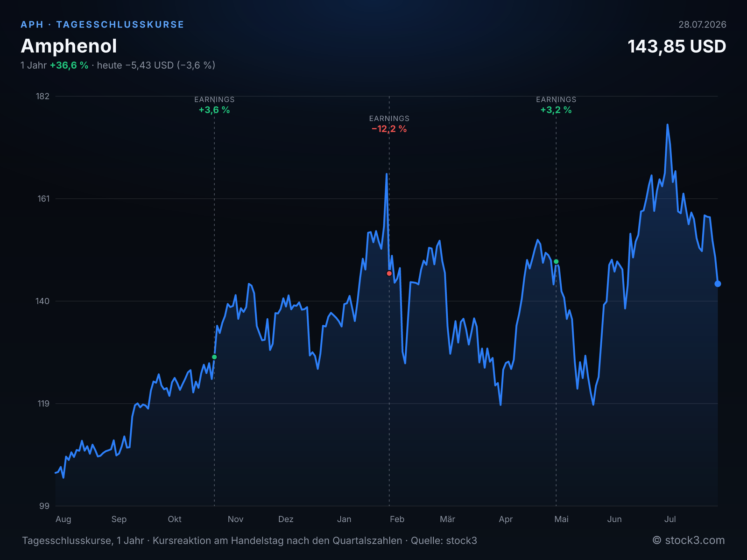Screen dimensions: 747x560
Task: Click the "Jan" month label
Action: [344, 519]
